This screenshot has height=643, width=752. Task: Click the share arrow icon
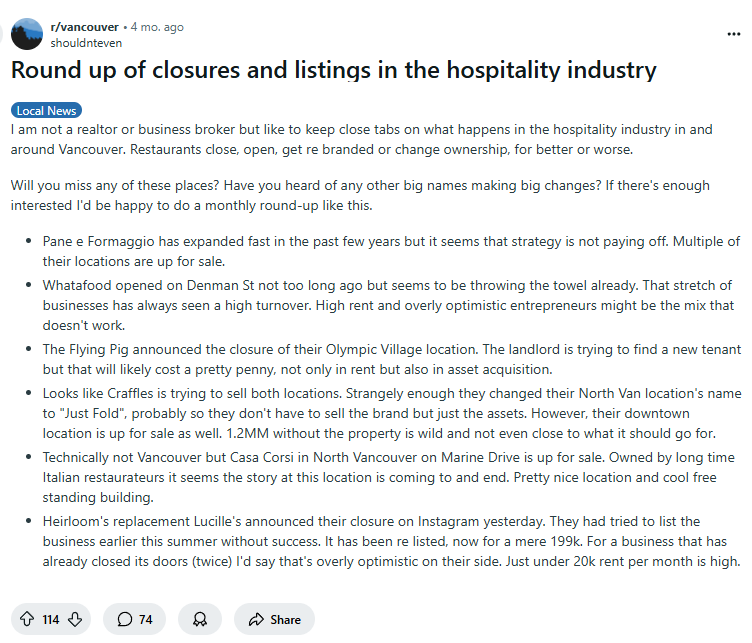point(256,619)
